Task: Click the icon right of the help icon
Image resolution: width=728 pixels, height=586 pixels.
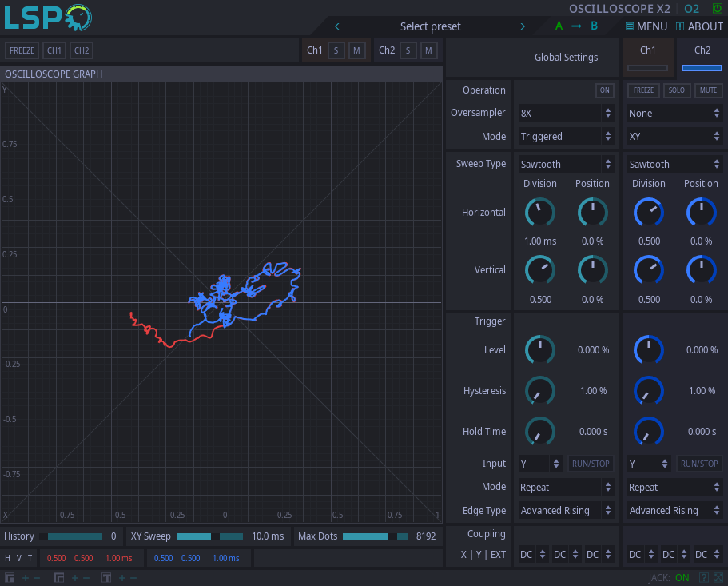Action: 718,578
